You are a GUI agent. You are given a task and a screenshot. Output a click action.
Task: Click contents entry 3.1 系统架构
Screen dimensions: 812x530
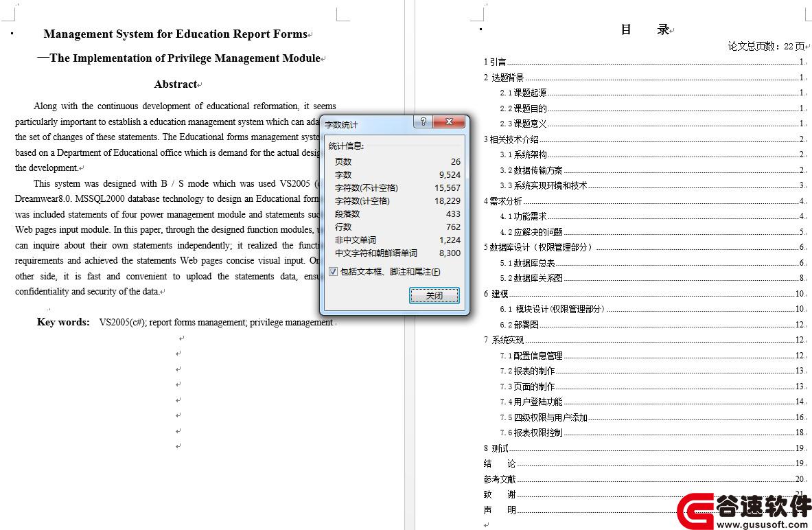click(652, 154)
